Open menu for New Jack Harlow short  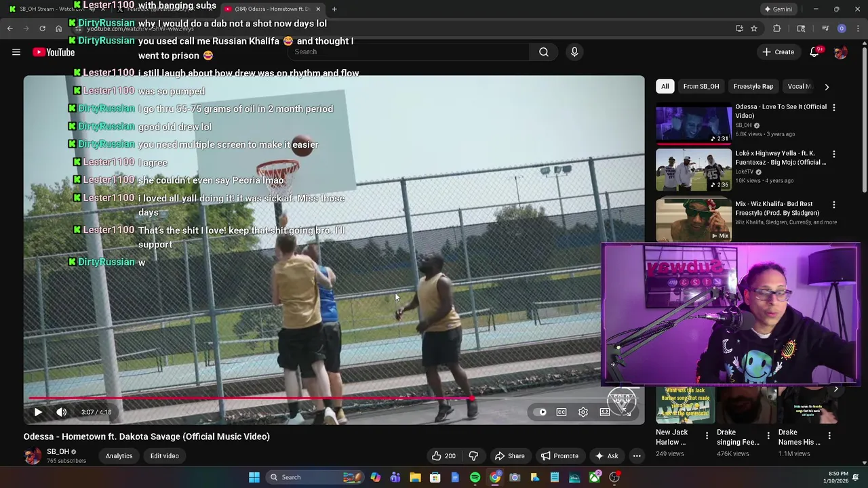click(707, 436)
